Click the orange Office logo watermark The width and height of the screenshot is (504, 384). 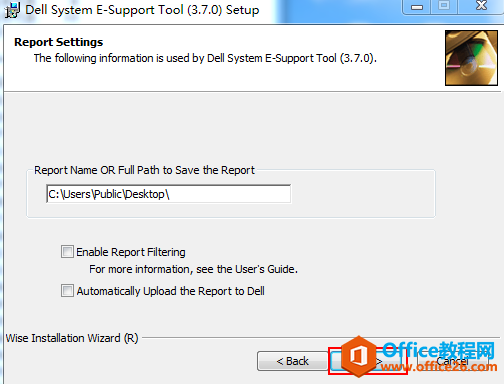click(359, 356)
